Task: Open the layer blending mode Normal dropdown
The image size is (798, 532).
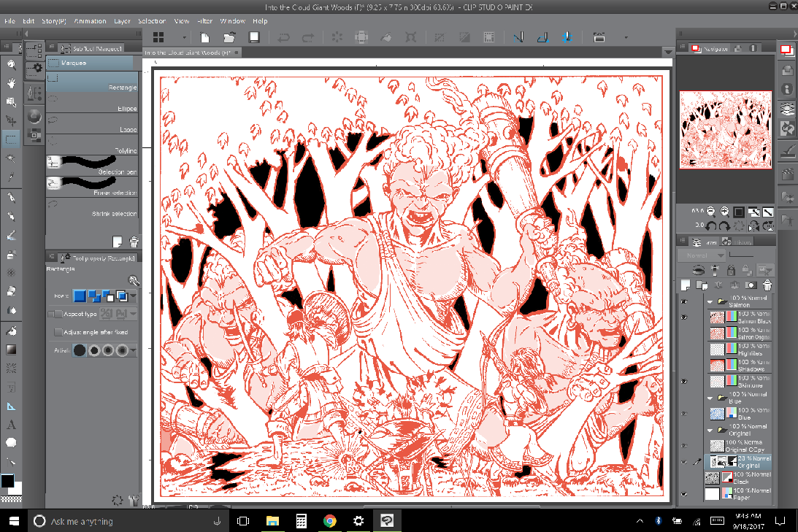Action: coord(702,255)
